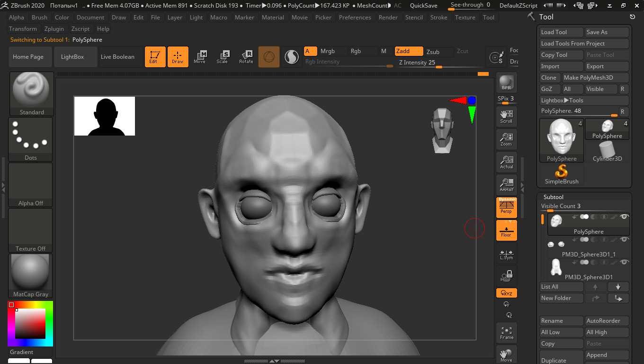Click the L.Sym local symmetry icon
The height and width of the screenshot is (364, 644).
tap(506, 255)
